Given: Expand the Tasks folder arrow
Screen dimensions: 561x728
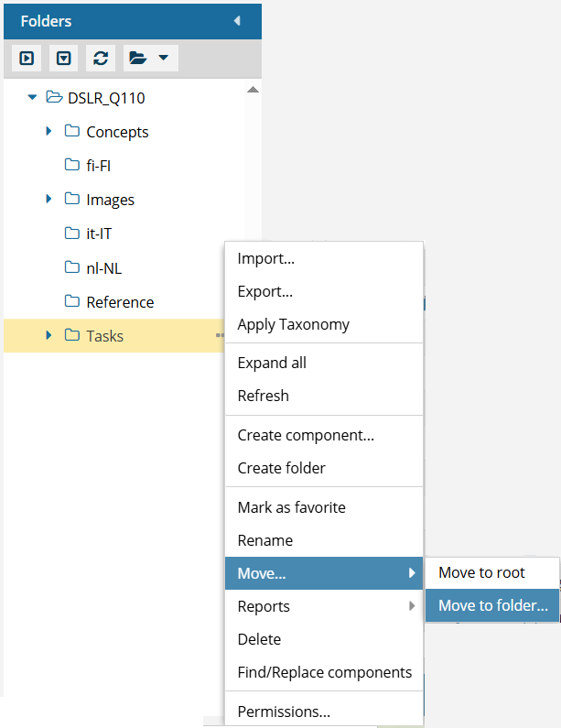Looking at the screenshot, I should 49,335.
